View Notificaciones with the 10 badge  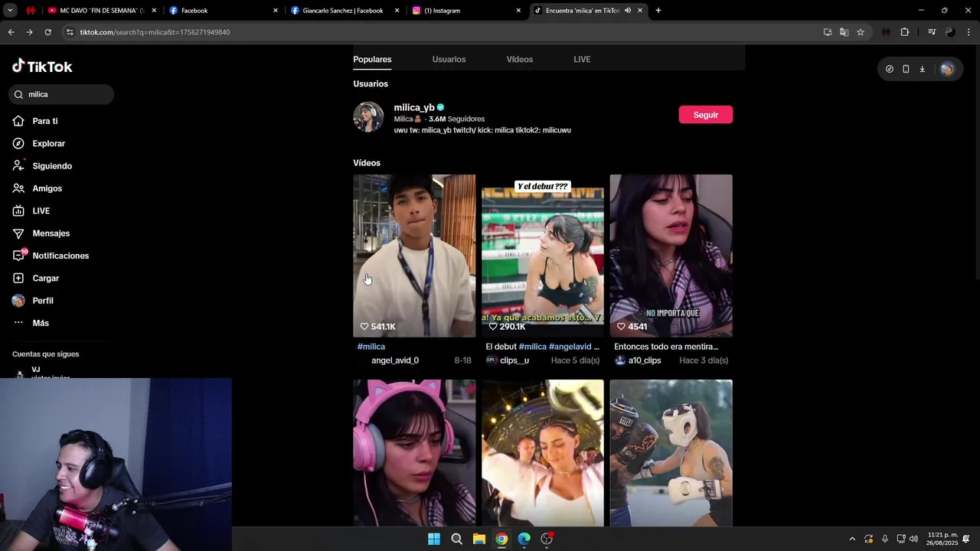(60, 256)
